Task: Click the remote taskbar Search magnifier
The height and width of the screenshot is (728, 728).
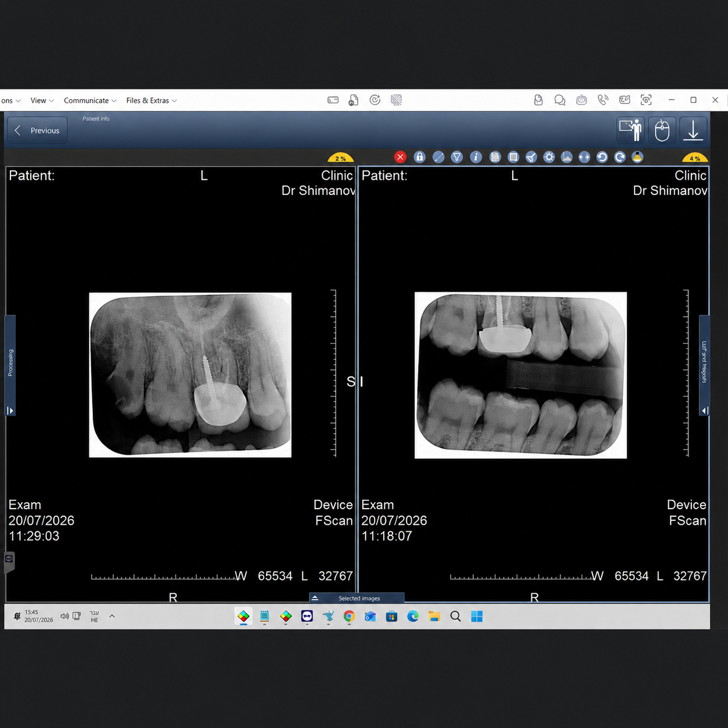Action: [x=456, y=617]
